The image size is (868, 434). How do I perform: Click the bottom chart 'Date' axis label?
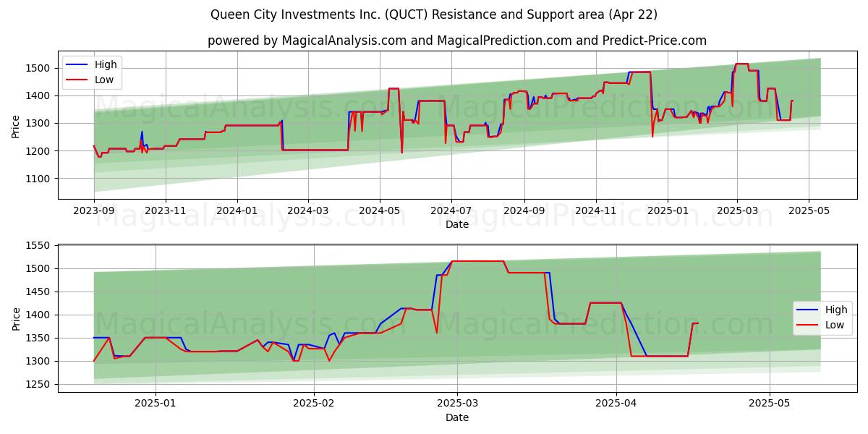point(457,417)
